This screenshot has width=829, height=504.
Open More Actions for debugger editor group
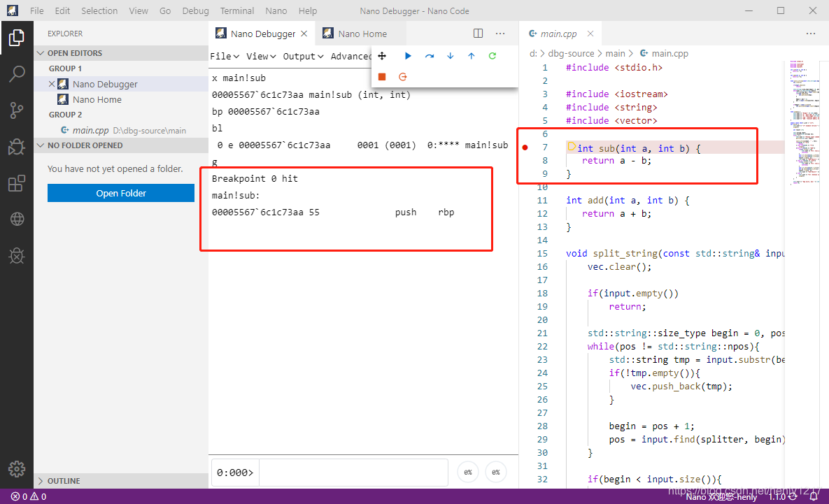(500, 34)
